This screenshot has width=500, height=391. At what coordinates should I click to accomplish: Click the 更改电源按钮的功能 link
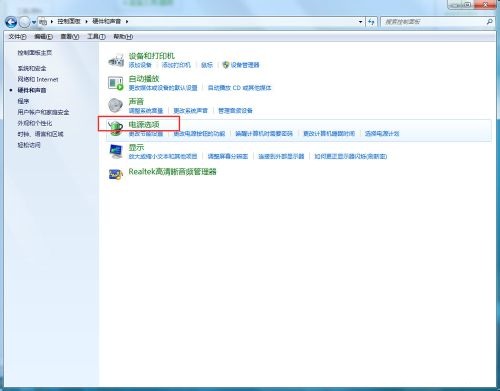tap(199, 134)
